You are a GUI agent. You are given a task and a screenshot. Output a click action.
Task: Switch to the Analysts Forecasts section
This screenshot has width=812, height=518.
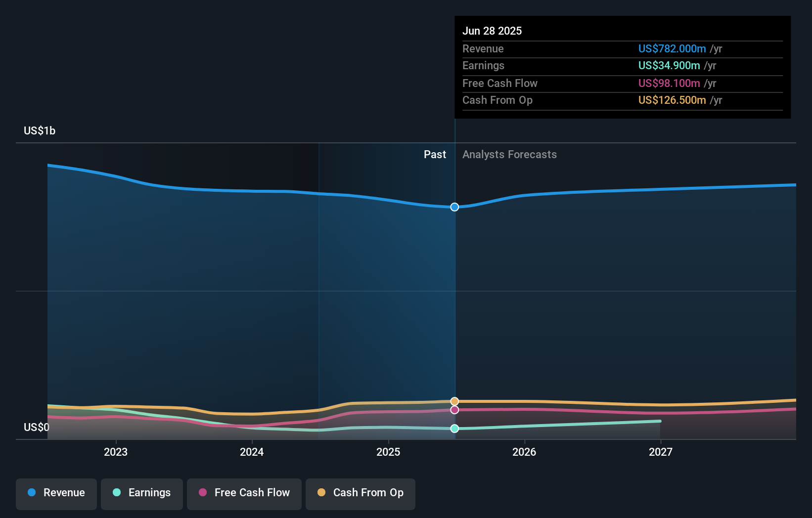[x=509, y=154]
